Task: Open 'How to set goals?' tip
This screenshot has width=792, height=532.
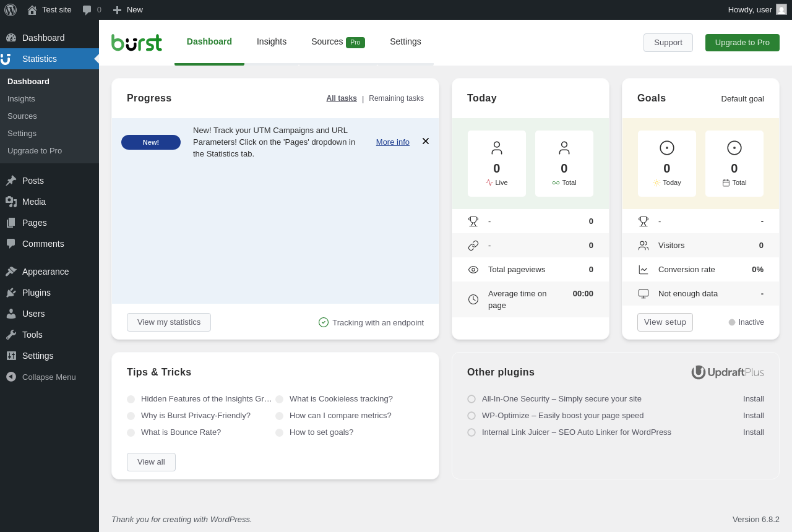Action: [x=321, y=432]
